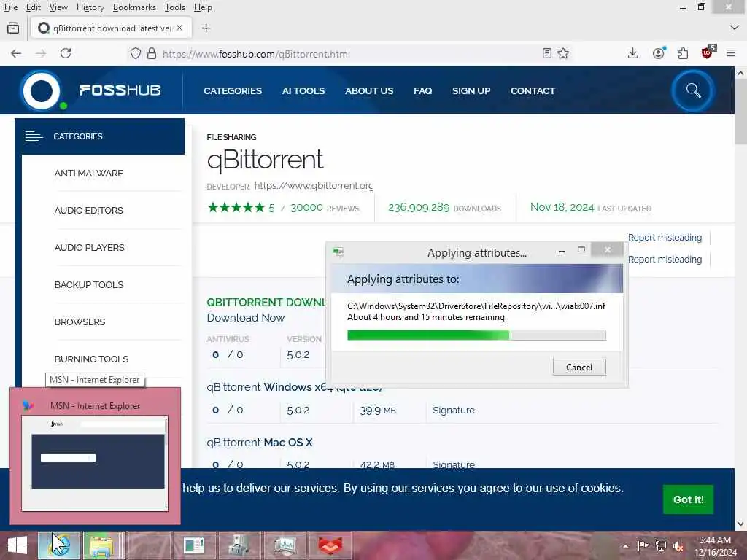Open the Firefox downloads panel
The height and width of the screenshot is (560, 747).
632,53
